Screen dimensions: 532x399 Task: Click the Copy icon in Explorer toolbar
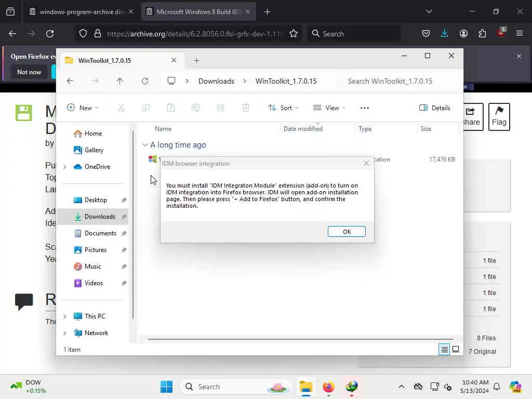tap(146, 108)
